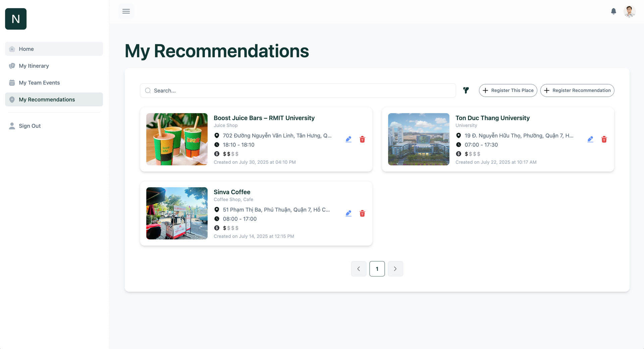
Task: Go to Home in the sidebar
Action: 54,49
